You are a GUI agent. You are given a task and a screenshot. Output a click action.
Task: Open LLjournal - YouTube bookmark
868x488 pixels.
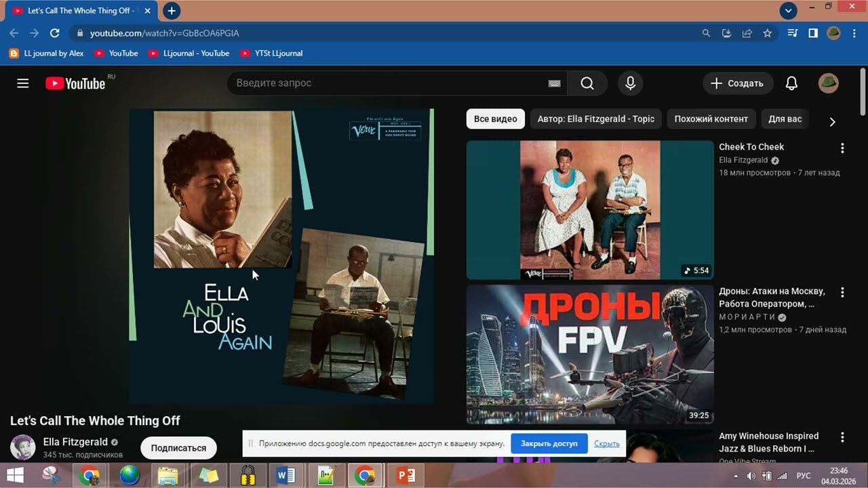189,53
